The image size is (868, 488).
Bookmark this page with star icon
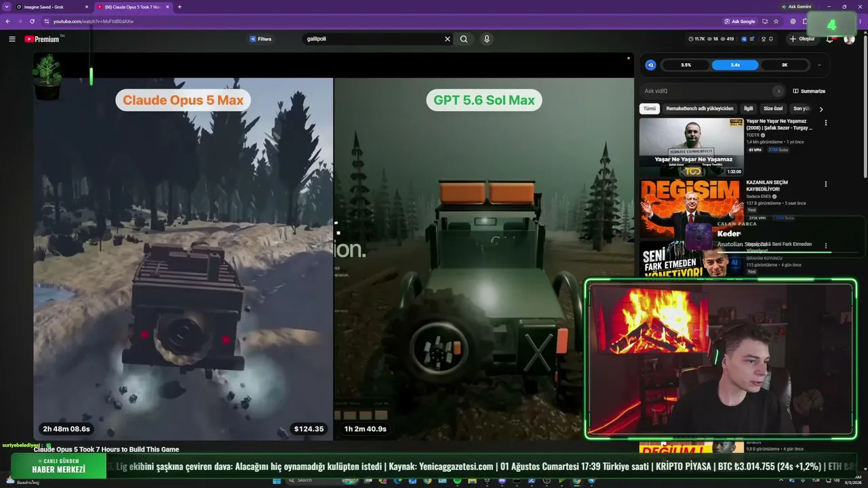pos(776,21)
